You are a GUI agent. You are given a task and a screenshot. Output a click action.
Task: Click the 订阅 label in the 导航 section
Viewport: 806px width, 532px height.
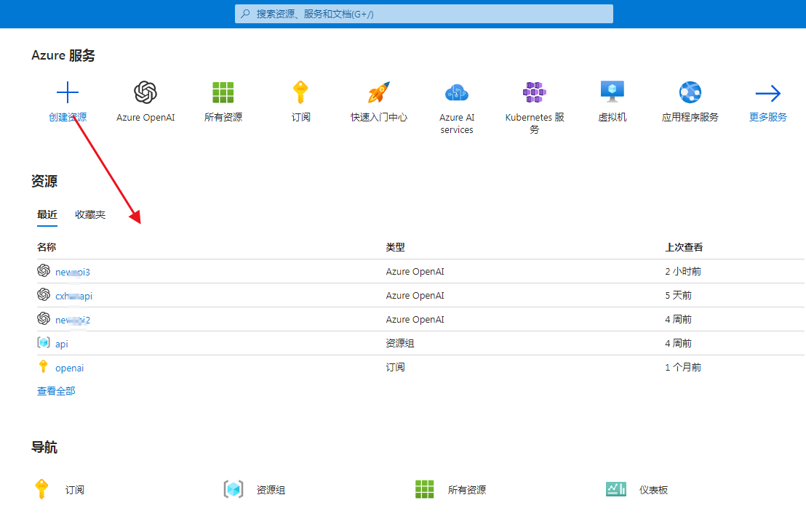click(74, 490)
